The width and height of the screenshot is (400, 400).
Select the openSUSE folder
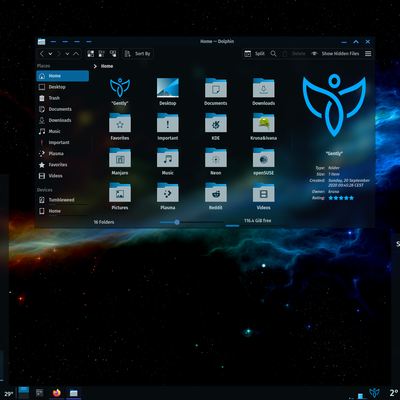[264, 158]
